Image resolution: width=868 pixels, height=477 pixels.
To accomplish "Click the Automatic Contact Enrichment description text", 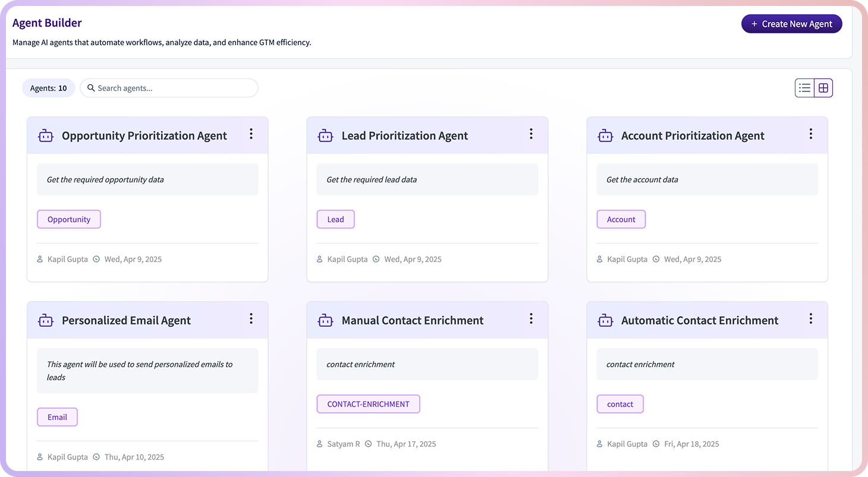I will click(640, 364).
